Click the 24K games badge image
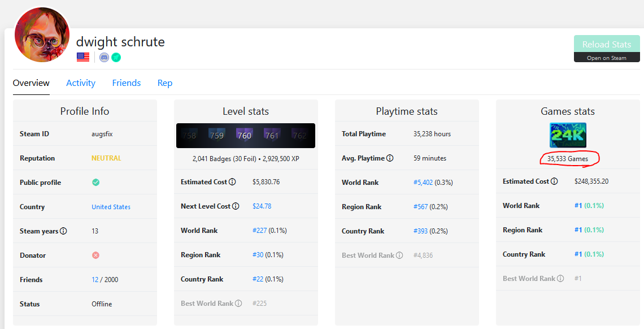644x329 pixels. pyautogui.click(x=568, y=135)
